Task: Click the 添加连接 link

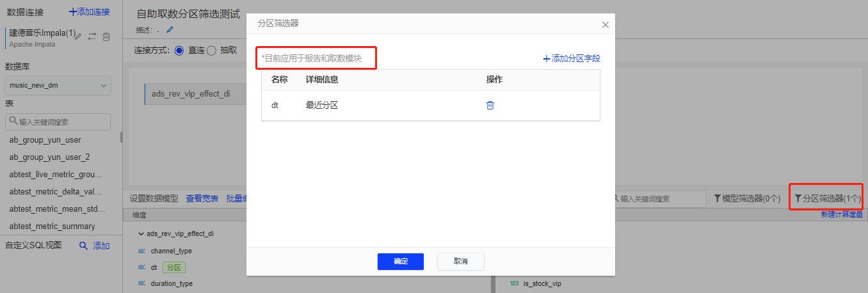Action: click(89, 12)
